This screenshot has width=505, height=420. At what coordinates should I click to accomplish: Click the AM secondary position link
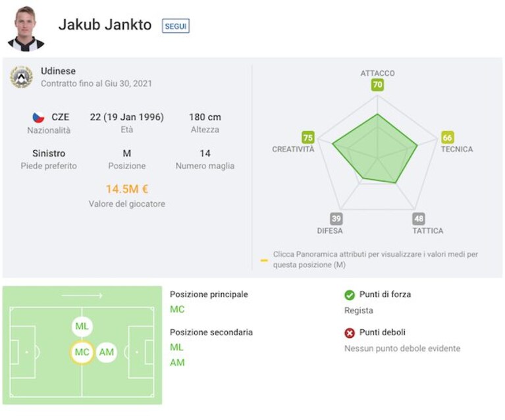tap(177, 362)
